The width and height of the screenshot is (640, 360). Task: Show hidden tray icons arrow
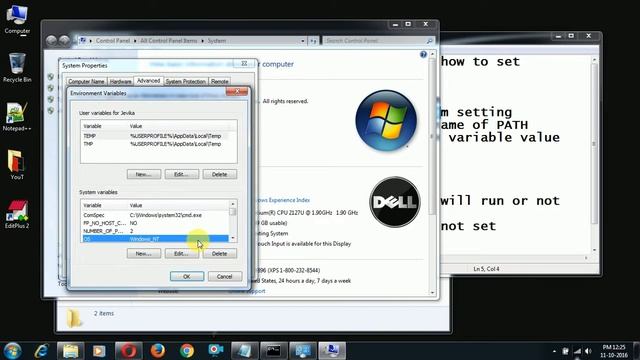tap(554, 351)
